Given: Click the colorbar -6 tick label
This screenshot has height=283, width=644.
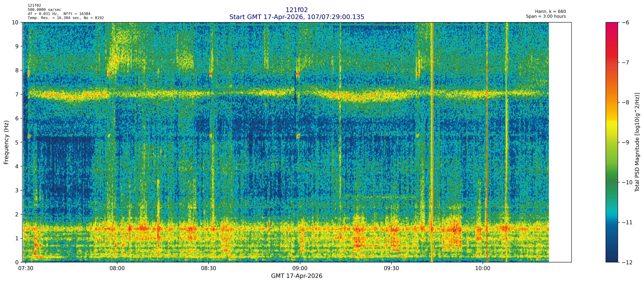Looking at the screenshot, I should point(625,23).
